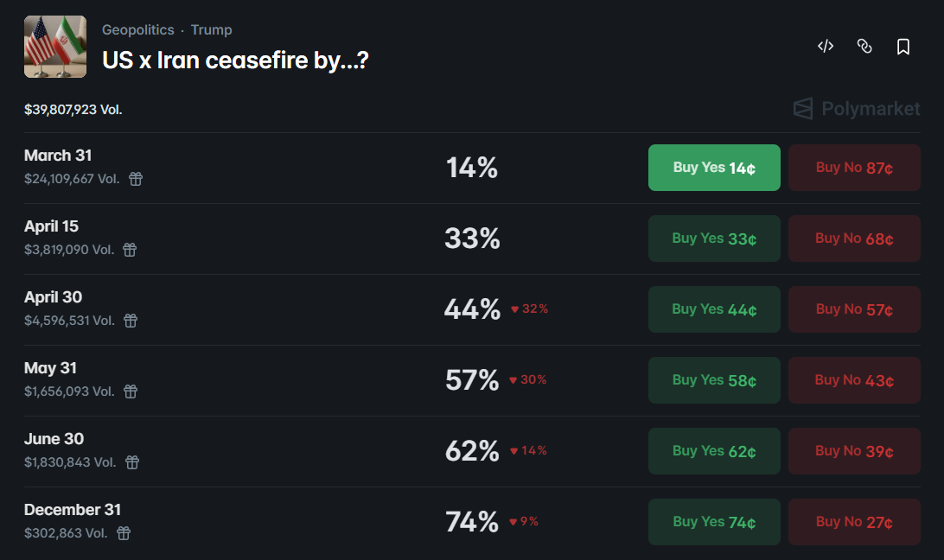Click the US x Iran ceasefire title
The height and width of the screenshot is (560, 944).
[x=235, y=60]
